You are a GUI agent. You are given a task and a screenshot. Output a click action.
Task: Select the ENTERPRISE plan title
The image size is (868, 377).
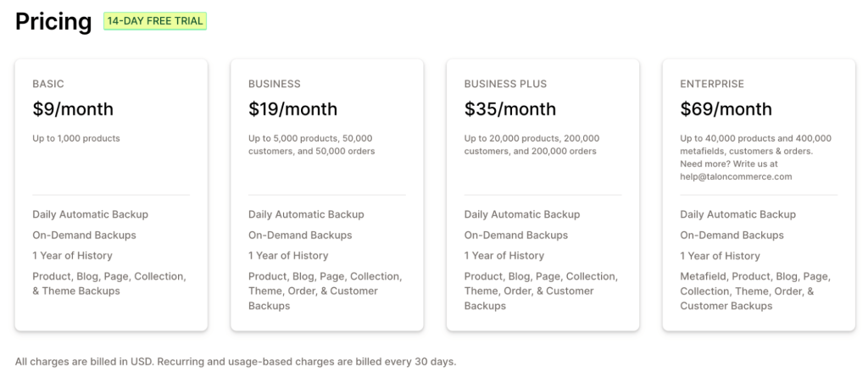tap(712, 84)
